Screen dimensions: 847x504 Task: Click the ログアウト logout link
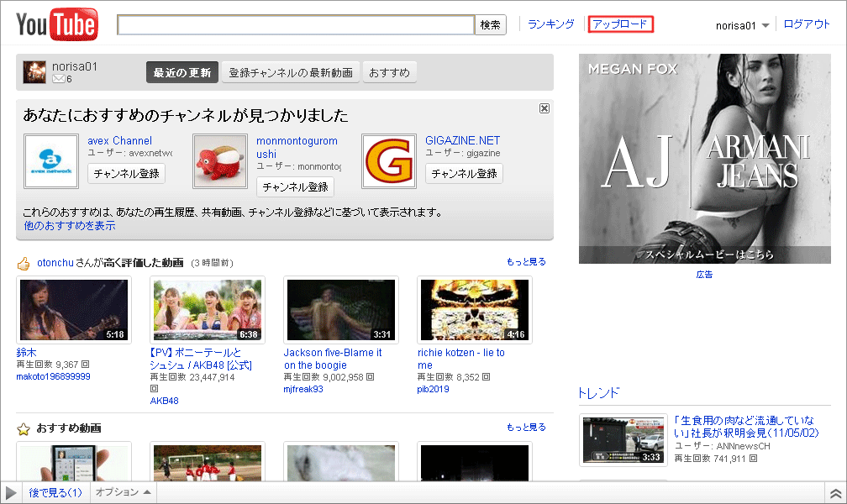(807, 24)
